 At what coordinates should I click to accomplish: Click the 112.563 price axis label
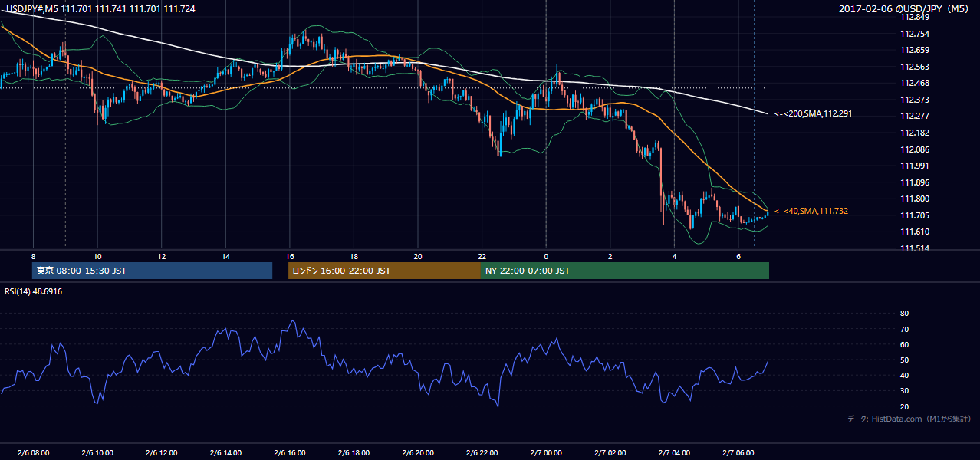[913, 67]
